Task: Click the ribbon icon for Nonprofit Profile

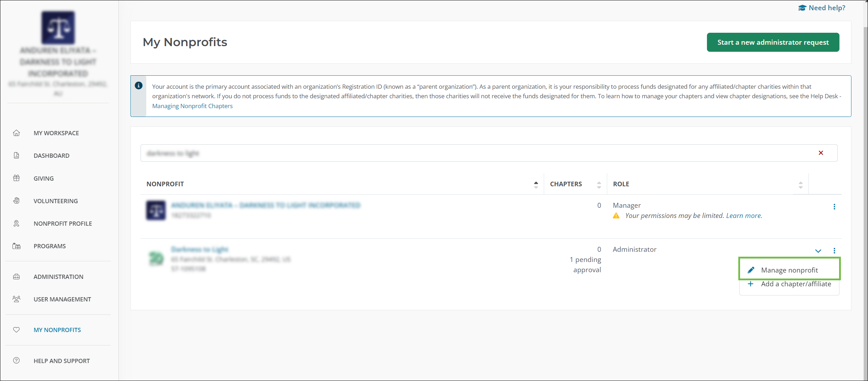Action: (17, 224)
